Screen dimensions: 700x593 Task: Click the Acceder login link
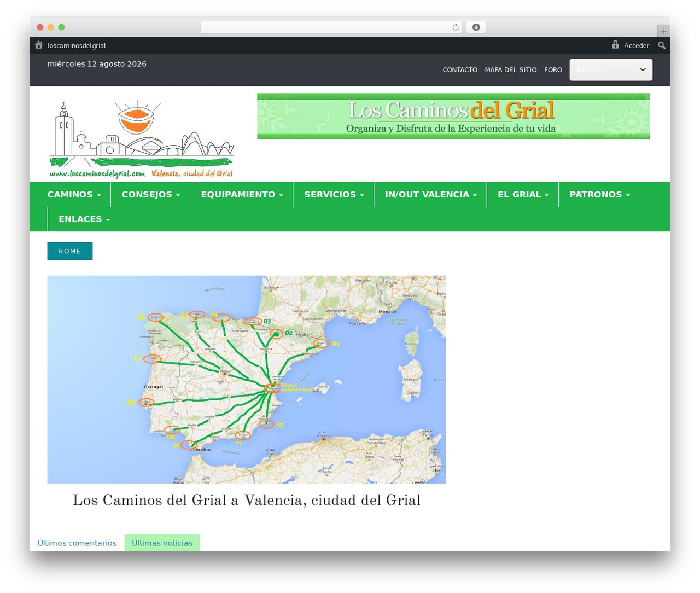coord(637,45)
